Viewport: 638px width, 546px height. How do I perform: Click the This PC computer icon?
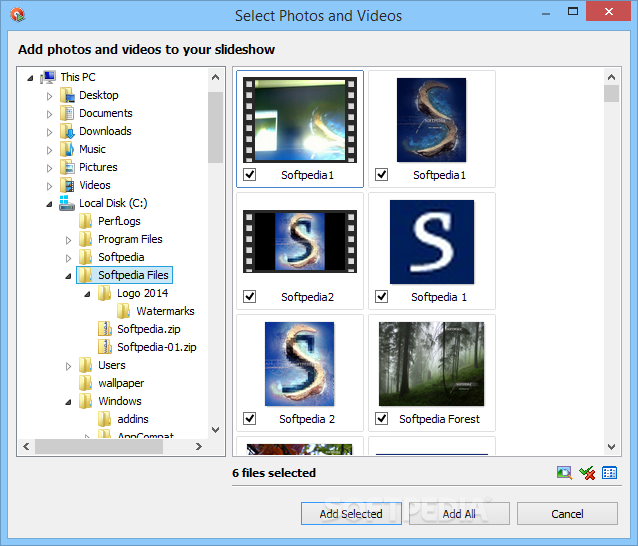[48, 77]
